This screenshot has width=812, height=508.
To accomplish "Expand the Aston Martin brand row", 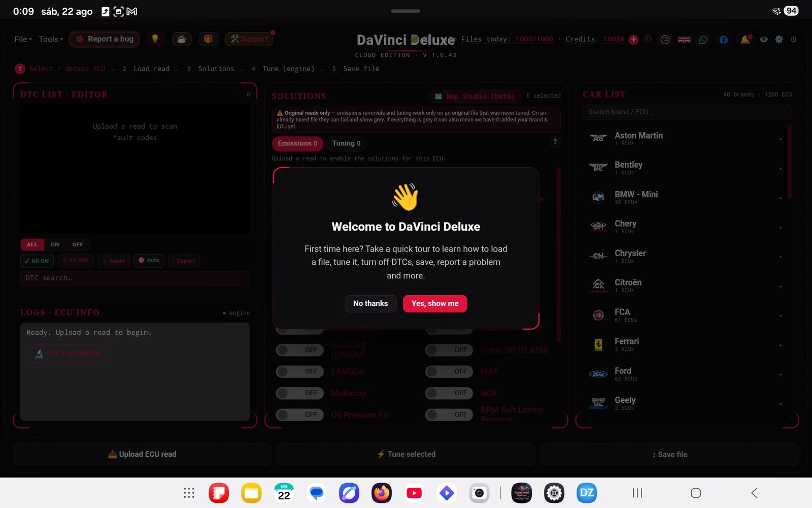I will coord(686,139).
